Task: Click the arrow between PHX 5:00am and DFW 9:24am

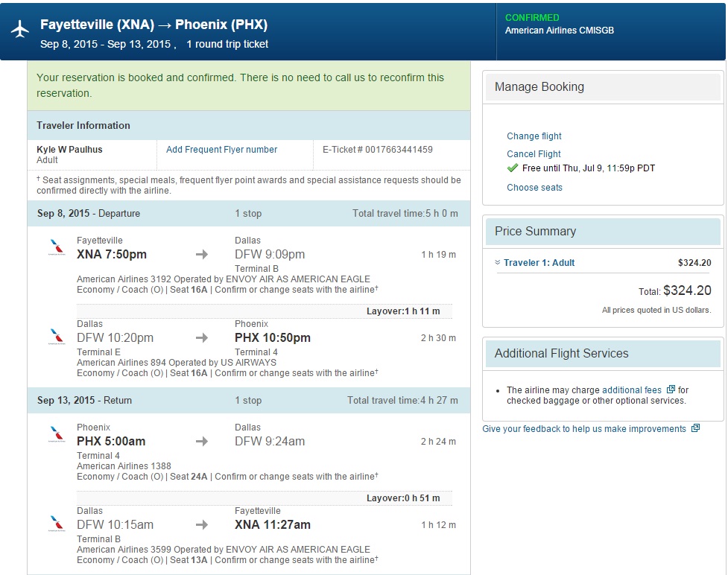Action: [x=202, y=442]
